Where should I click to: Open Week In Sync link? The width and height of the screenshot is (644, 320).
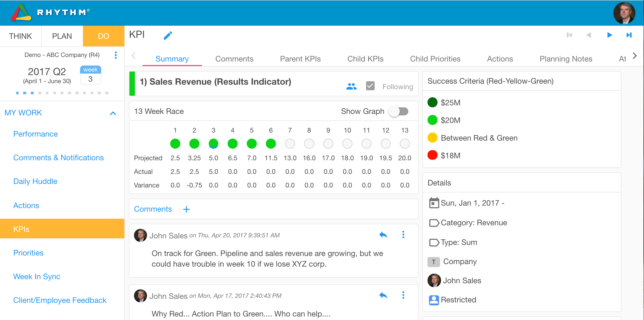click(x=37, y=277)
